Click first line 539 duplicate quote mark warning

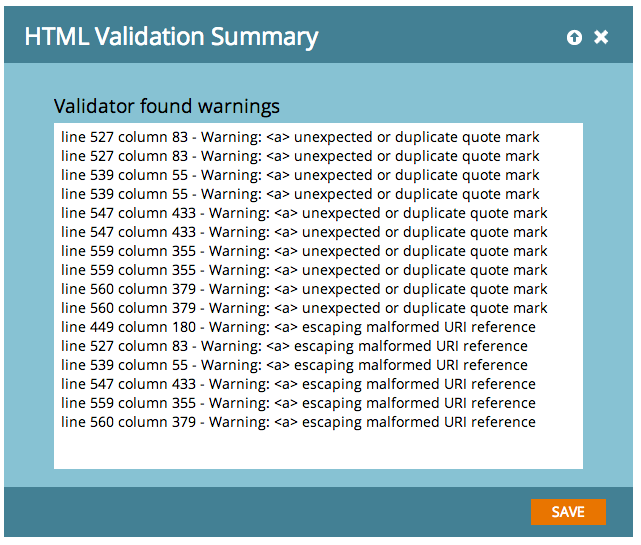(300, 175)
